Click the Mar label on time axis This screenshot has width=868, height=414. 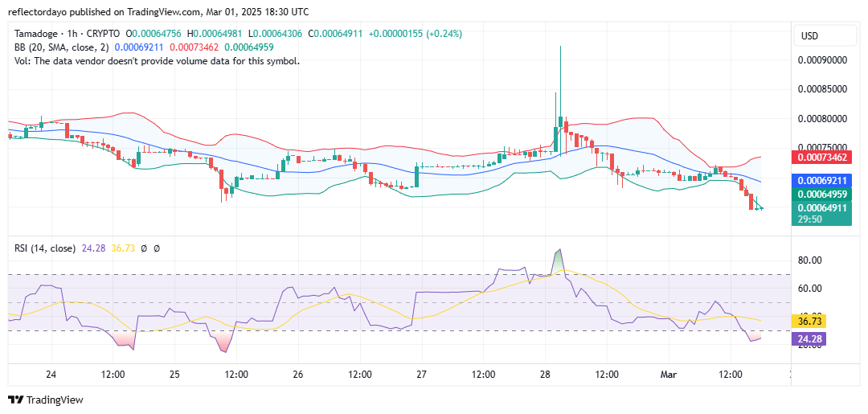[x=669, y=375]
